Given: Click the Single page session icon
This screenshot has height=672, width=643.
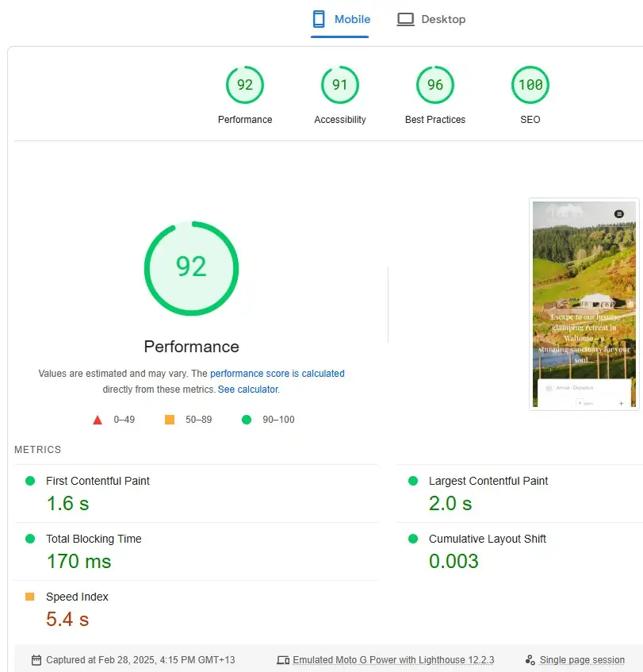Looking at the screenshot, I should click(530, 659).
